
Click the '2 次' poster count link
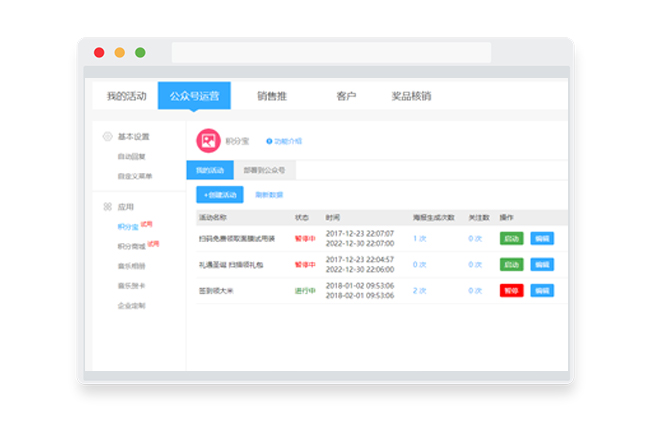(x=420, y=291)
